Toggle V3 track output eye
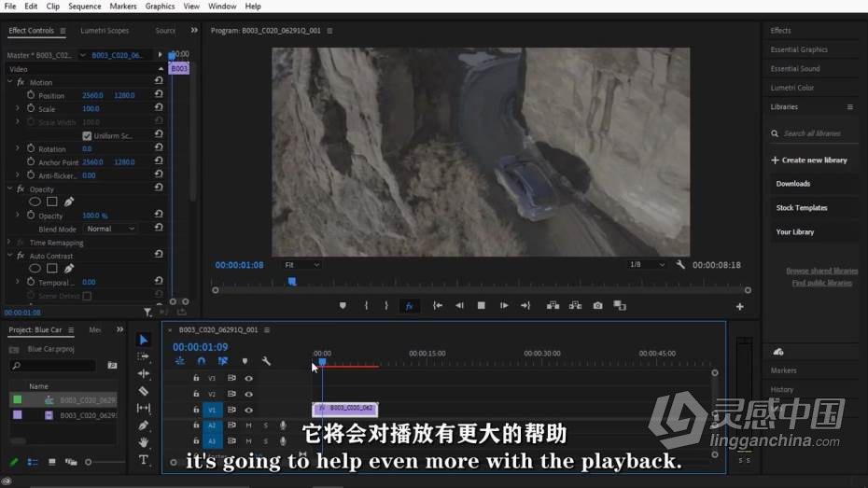Screen dimensions: 868x488 click(248, 379)
